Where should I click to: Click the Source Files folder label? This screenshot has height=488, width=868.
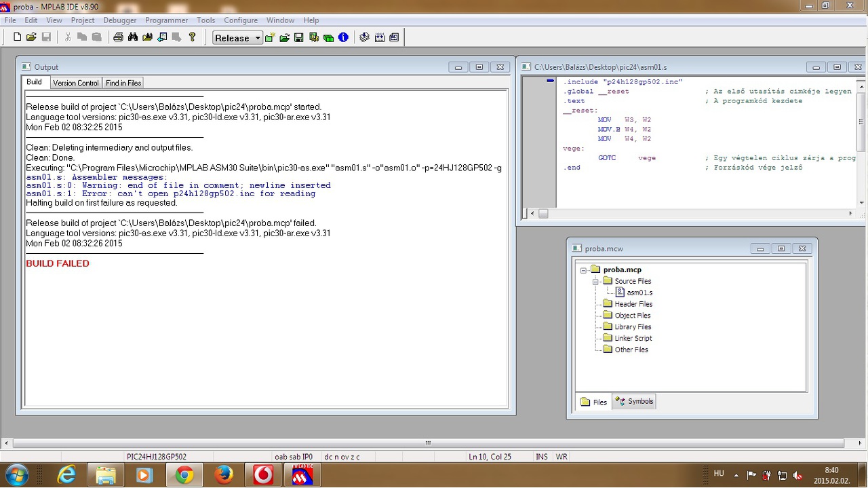(633, 281)
